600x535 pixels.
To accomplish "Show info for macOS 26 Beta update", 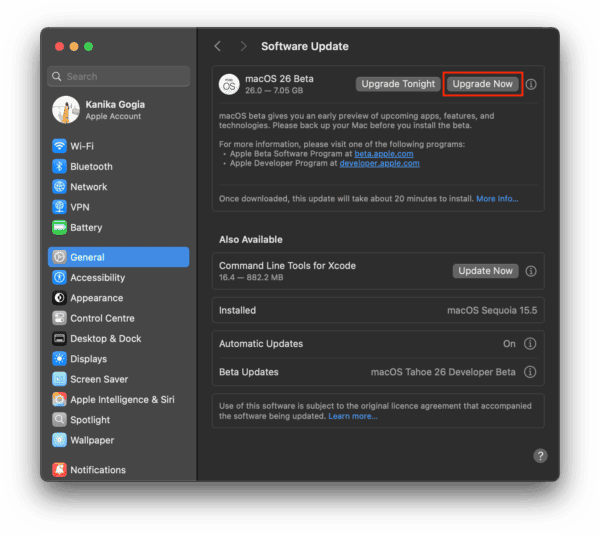I will click(531, 85).
